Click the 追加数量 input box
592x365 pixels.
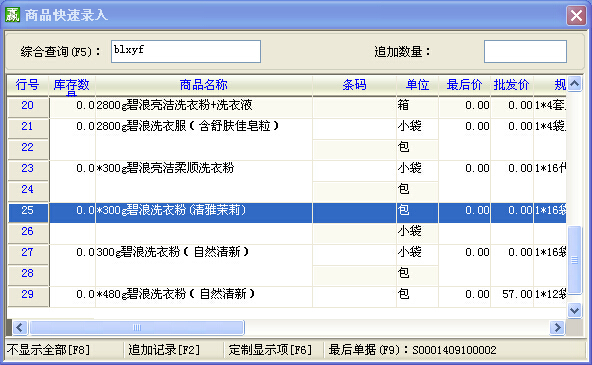click(525, 51)
